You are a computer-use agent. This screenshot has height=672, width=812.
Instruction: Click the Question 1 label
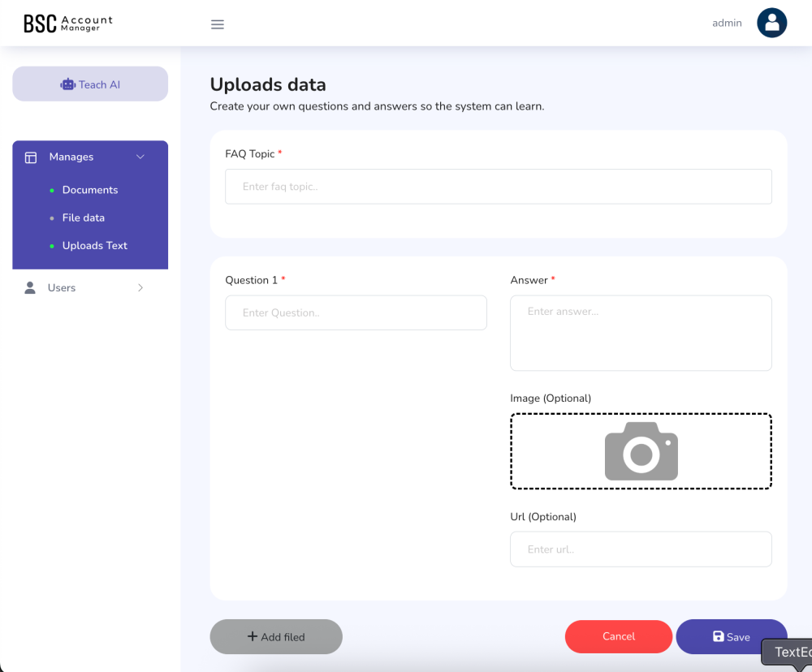coord(251,280)
